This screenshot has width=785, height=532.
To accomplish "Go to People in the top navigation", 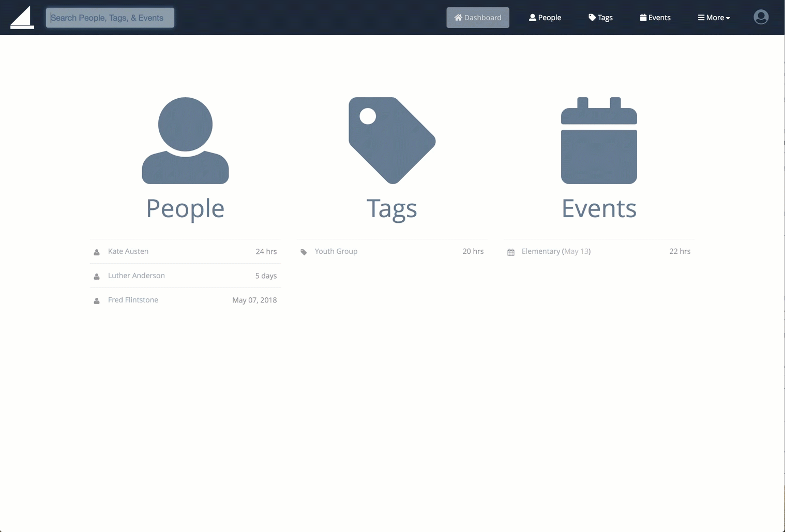I will click(x=545, y=18).
